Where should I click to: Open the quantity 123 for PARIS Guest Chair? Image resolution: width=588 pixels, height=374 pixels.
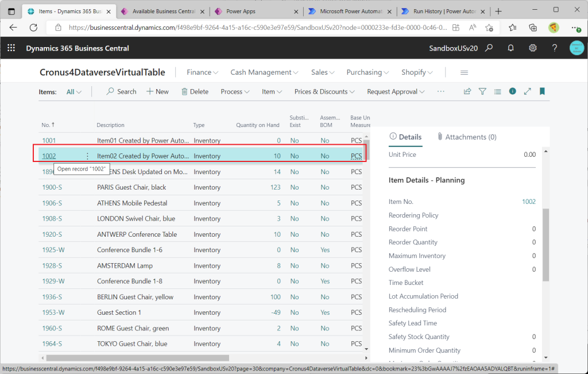click(275, 187)
